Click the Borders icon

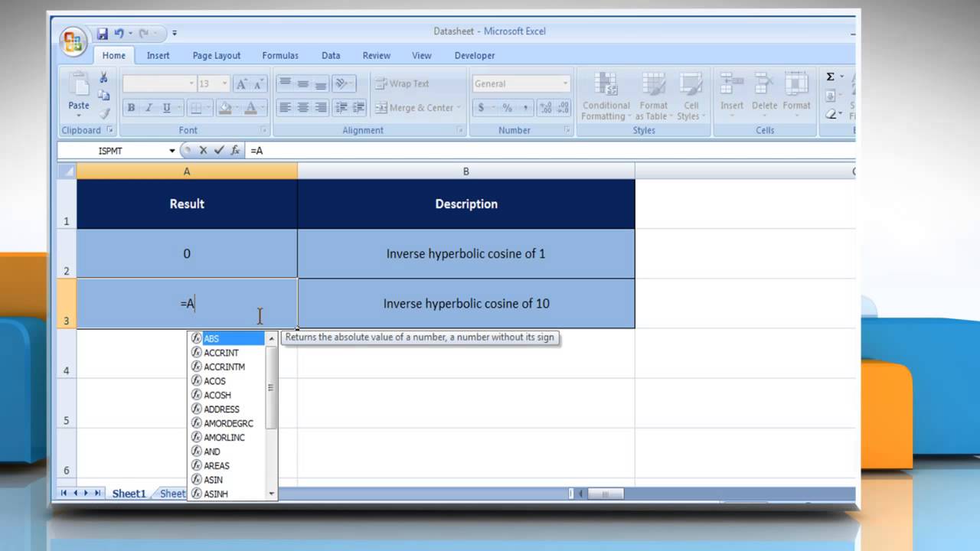point(195,108)
